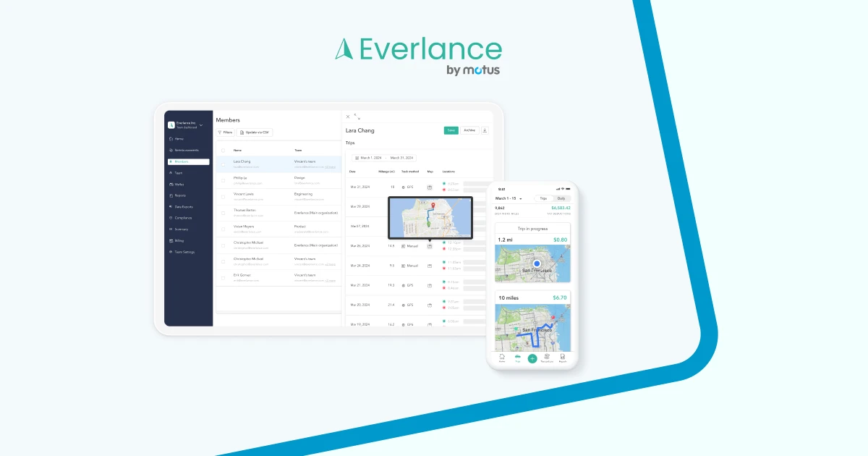Tap the Reports icon in phone bar
Image resolution: width=868 pixels, height=456 pixels.
tap(563, 358)
